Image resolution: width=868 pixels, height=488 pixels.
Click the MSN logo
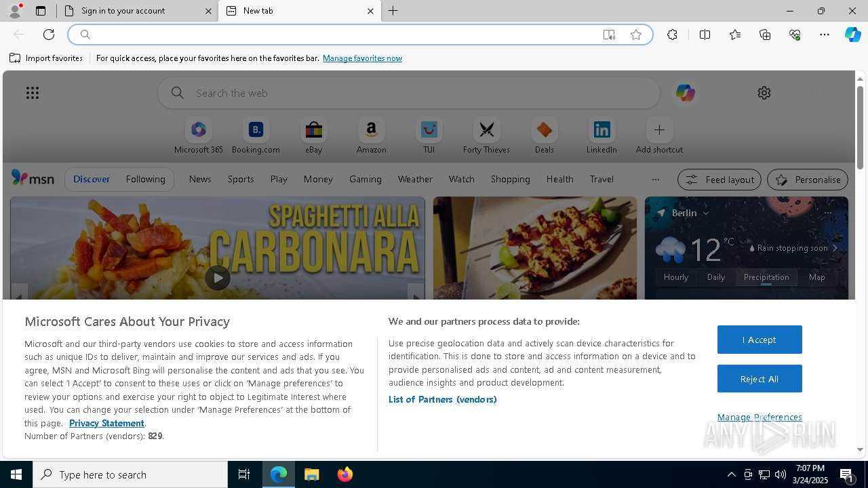tap(33, 178)
